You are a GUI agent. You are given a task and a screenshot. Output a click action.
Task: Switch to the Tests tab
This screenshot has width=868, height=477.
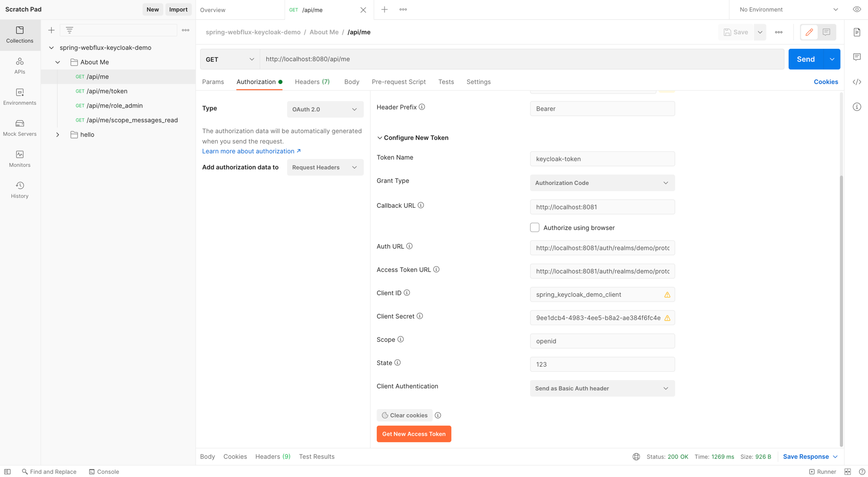coord(446,82)
